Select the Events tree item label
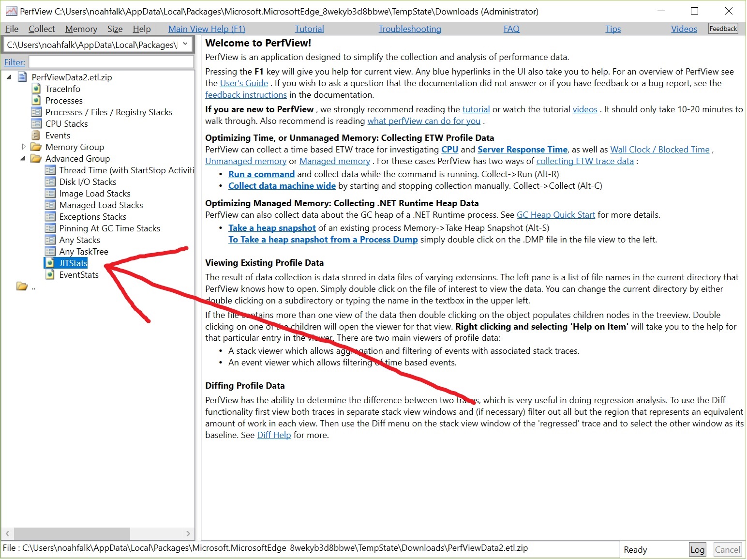Screen dimensions: 747x560 [x=58, y=136]
